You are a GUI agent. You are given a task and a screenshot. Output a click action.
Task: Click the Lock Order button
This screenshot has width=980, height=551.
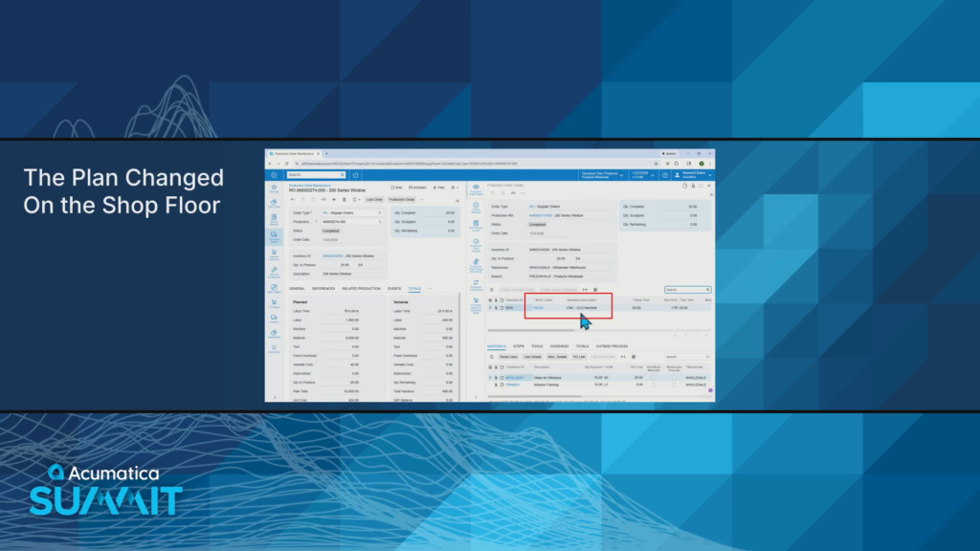pos(373,199)
